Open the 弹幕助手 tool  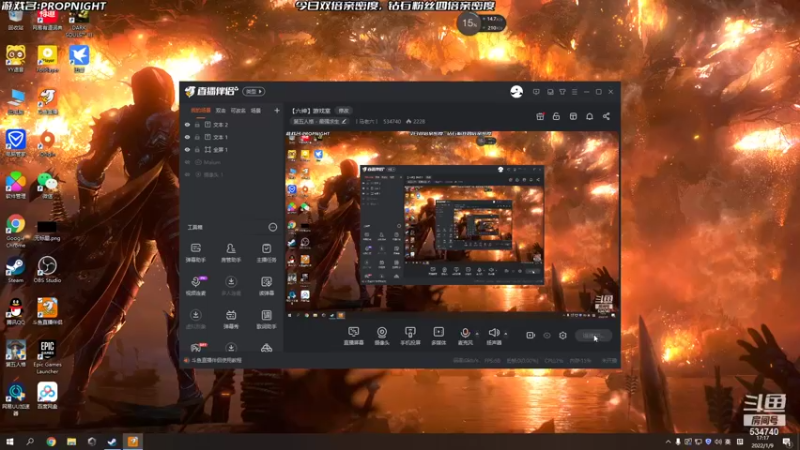tap(195, 253)
